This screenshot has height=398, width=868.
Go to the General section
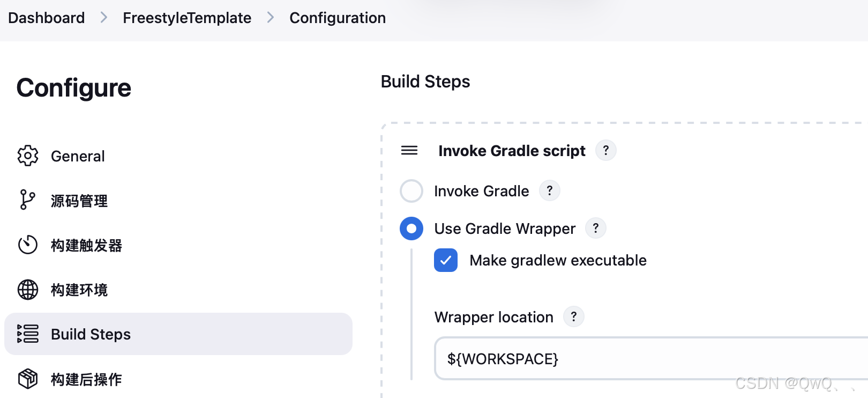[x=178, y=156]
